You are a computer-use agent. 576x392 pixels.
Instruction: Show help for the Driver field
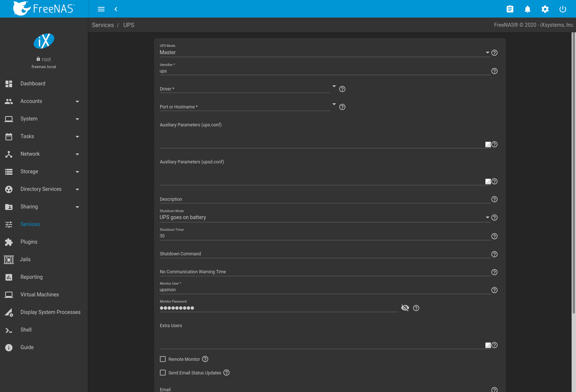pyautogui.click(x=342, y=89)
